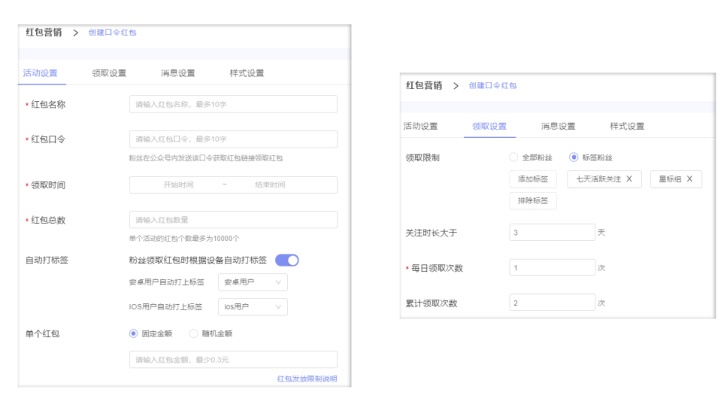
Task: Open 消息设置 tab in right panel
Action: pos(558,126)
